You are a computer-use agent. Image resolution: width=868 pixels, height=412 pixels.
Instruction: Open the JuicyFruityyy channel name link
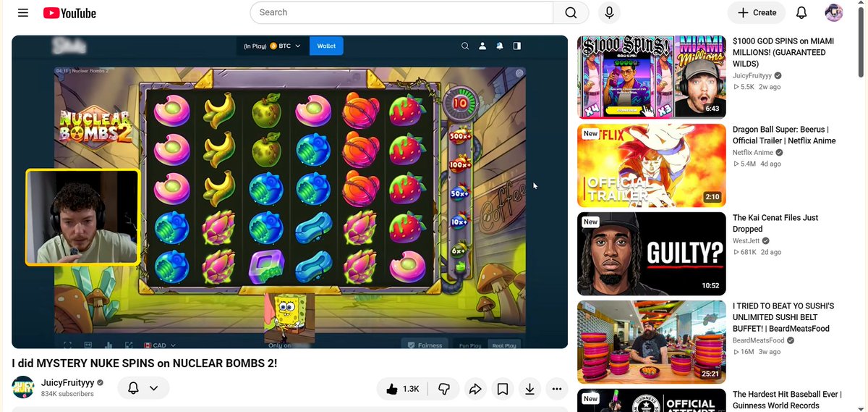point(67,382)
